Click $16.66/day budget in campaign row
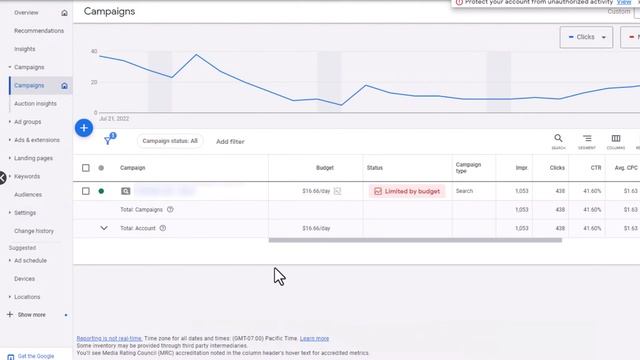 tap(316, 191)
